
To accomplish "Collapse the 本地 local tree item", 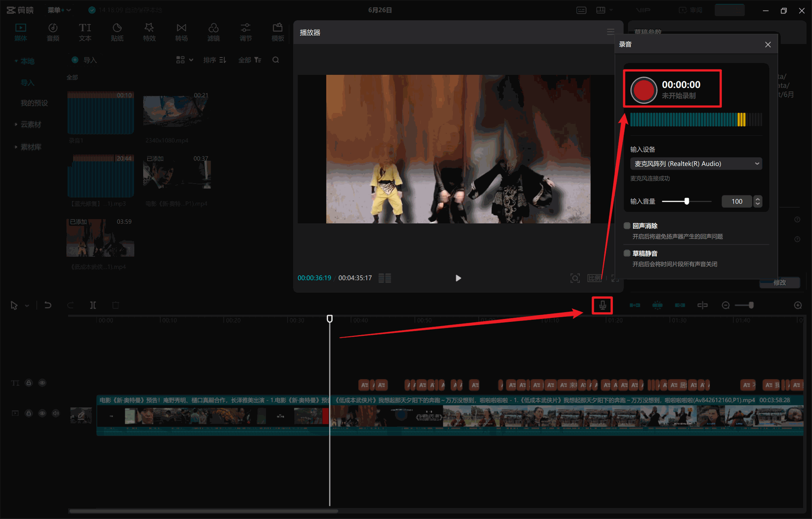I will click(16, 61).
